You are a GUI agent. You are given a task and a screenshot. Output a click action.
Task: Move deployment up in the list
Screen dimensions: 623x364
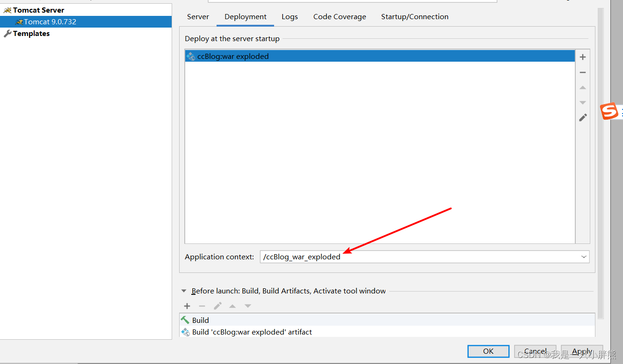[x=583, y=87]
